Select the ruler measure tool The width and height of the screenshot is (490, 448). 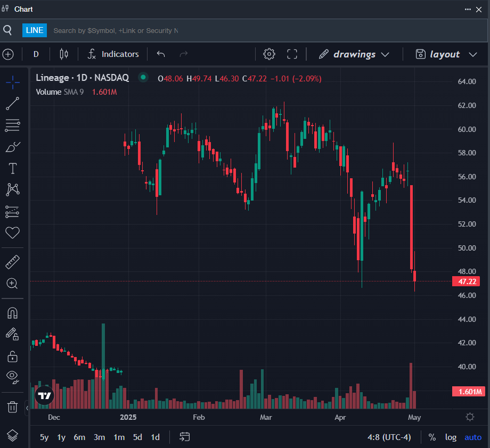pyautogui.click(x=12, y=262)
